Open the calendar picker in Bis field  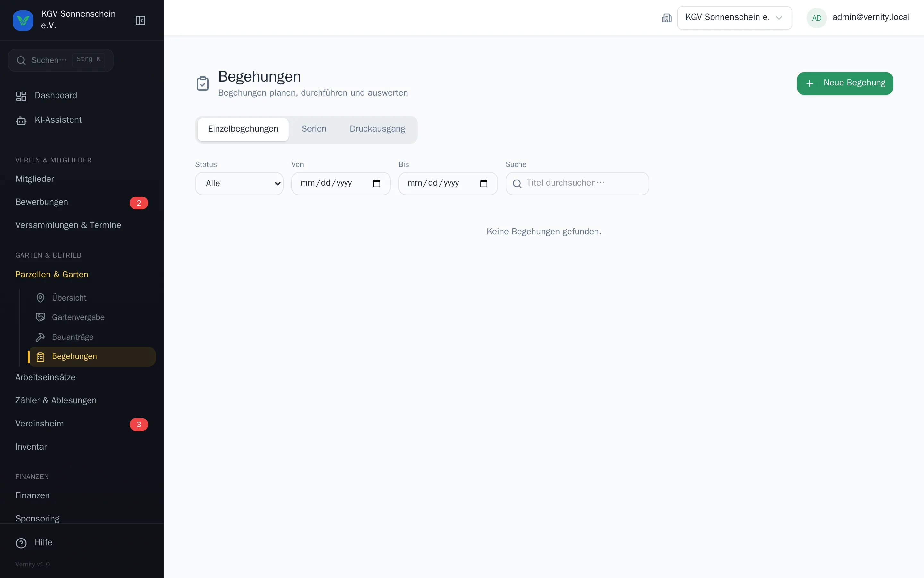coord(484,183)
